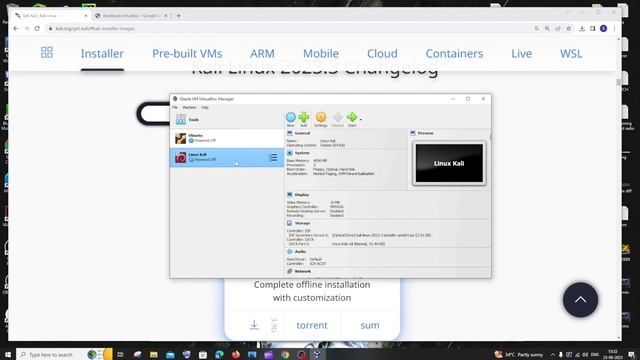The width and height of the screenshot is (640, 360).
Task: Switch to the Cloud tab
Action: coord(382,53)
